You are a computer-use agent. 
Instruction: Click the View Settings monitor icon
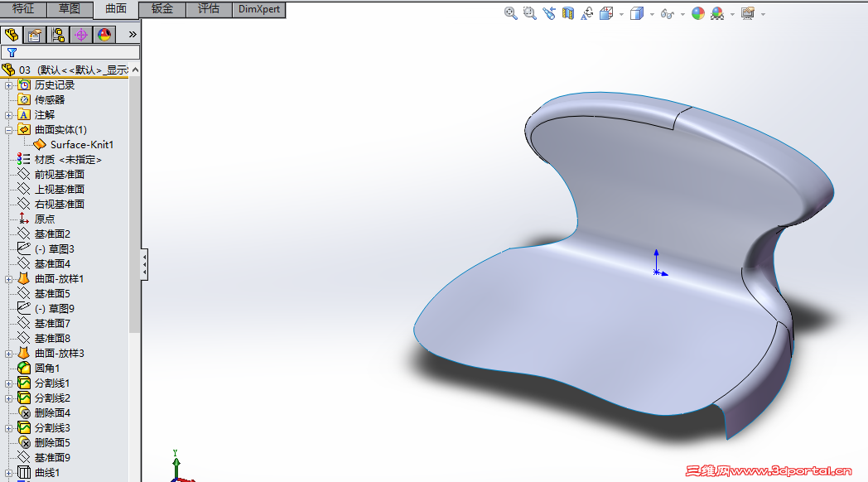(x=748, y=13)
